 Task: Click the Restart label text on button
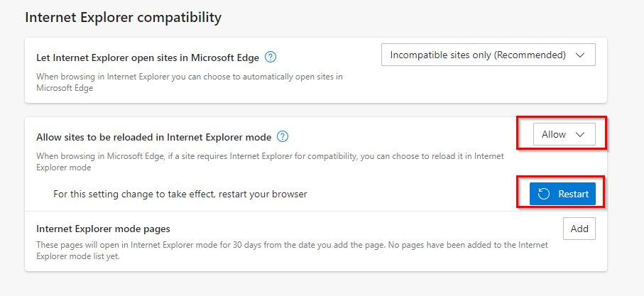[572, 194]
